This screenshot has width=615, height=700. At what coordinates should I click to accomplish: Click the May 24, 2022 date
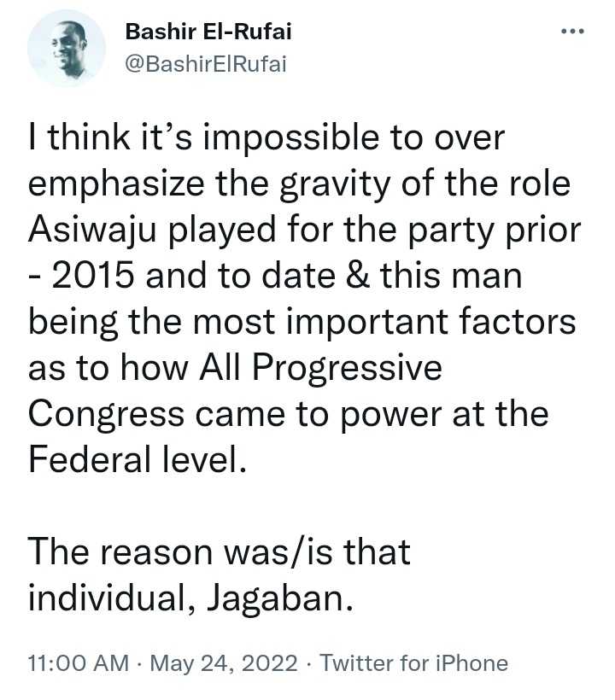pyautogui.click(x=224, y=663)
